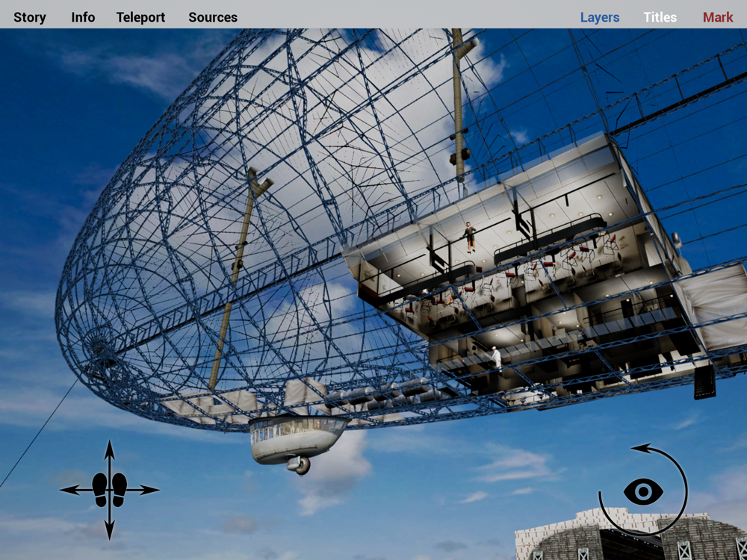The height and width of the screenshot is (560, 747).
Task: Click the footsteps movement control icon
Action: pyautogui.click(x=109, y=490)
